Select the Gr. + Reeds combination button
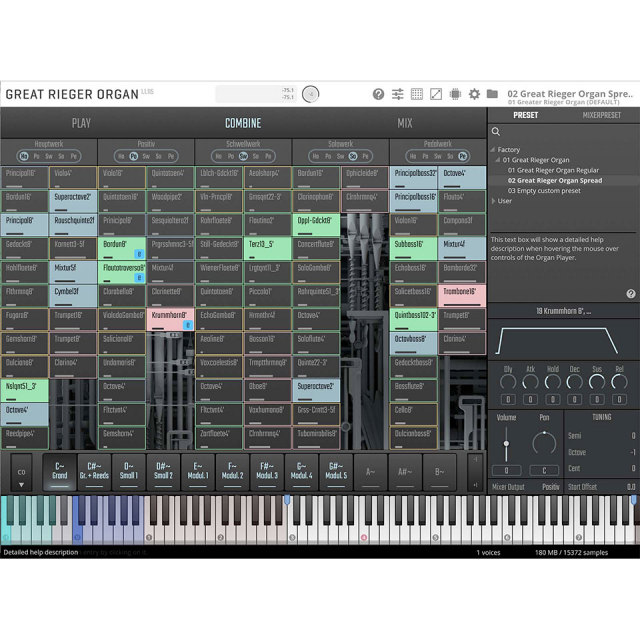640x640 pixels. [x=94, y=470]
